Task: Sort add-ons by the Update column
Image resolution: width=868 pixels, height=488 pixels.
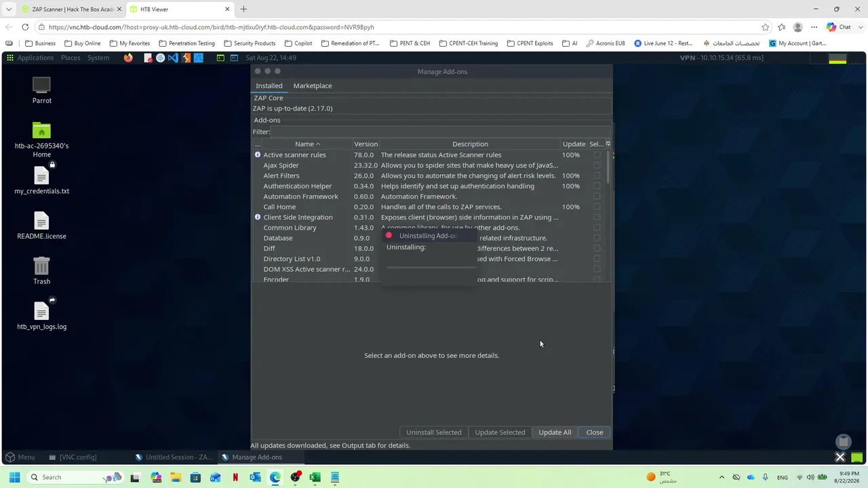Action: [574, 144]
